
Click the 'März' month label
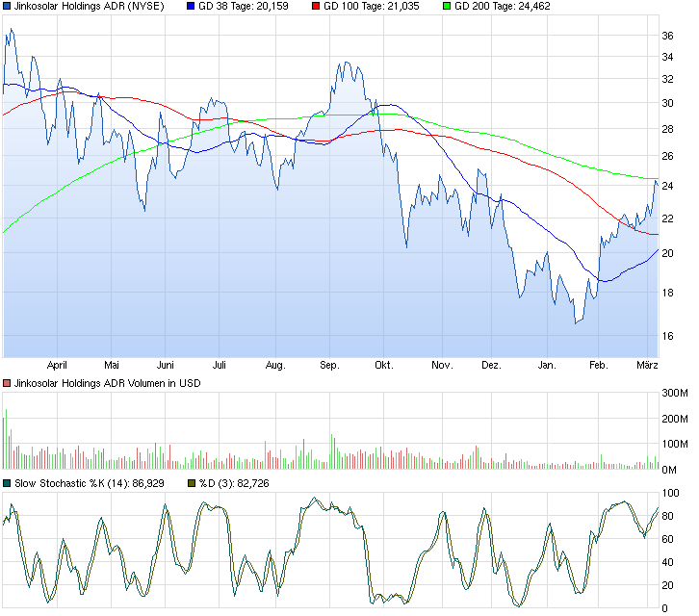coord(647,366)
